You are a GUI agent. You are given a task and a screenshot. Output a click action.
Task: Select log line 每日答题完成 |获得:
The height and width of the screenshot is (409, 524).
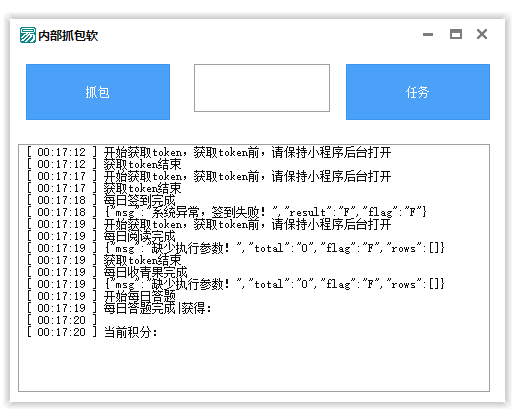tap(119, 308)
